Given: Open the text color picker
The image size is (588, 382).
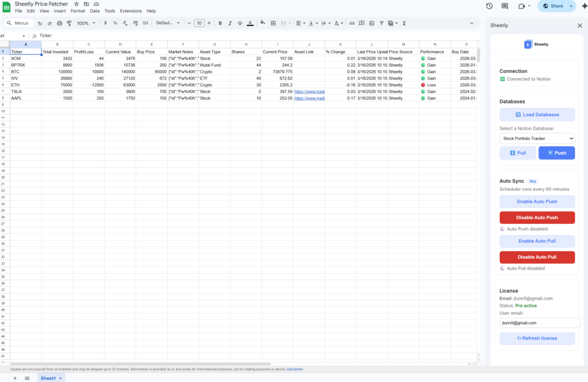Looking at the screenshot, I should [250, 24].
